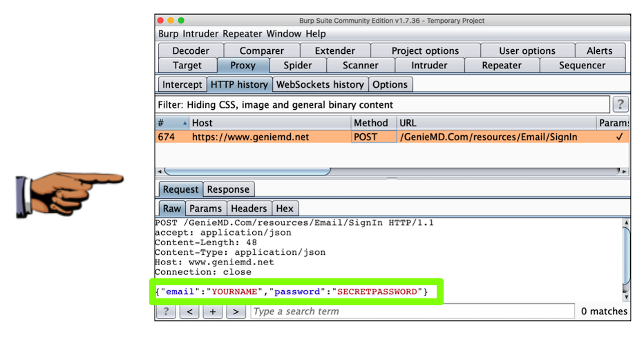Switch to the Headers view

coord(249,209)
